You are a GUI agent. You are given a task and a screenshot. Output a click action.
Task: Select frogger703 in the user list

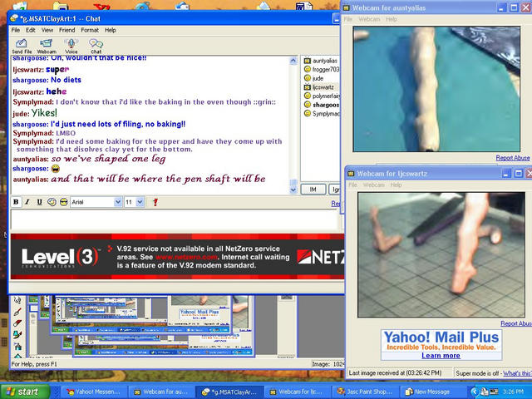[321, 69]
